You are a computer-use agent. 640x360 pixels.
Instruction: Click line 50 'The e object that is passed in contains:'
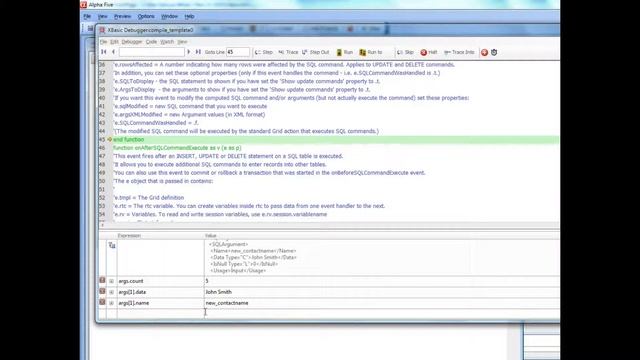tap(163, 181)
